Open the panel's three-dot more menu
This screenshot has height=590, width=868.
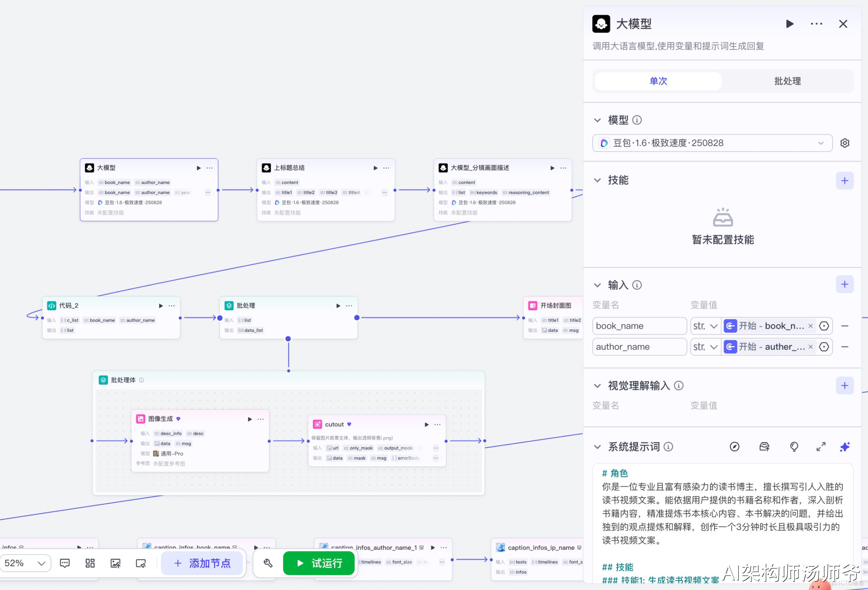pyautogui.click(x=816, y=24)
